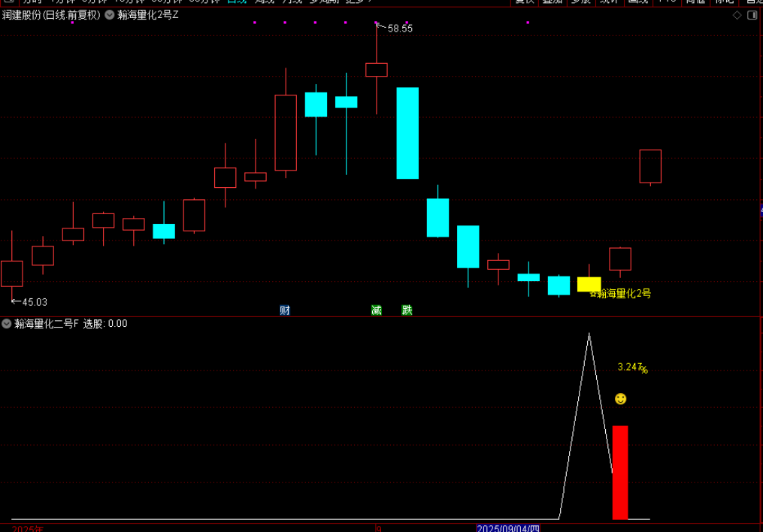
Task: Click the 润建股份 stock title
Action: click(x=51, y=14)
